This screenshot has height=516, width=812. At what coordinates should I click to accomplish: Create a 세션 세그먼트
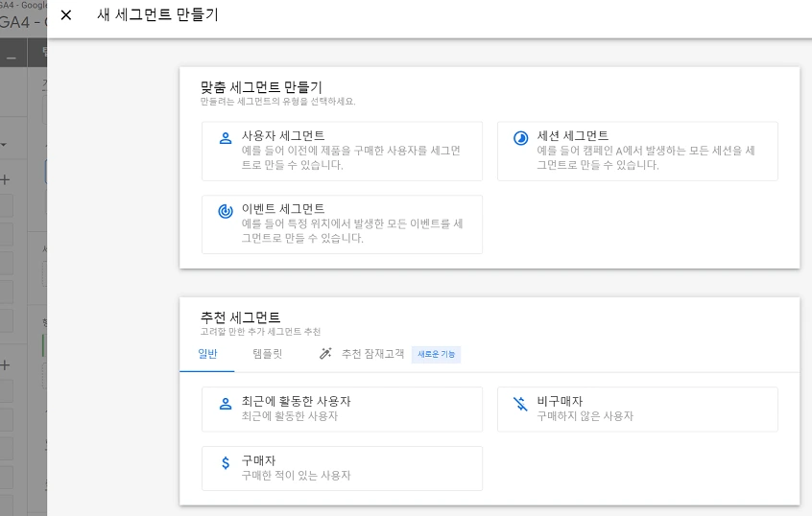637,151
